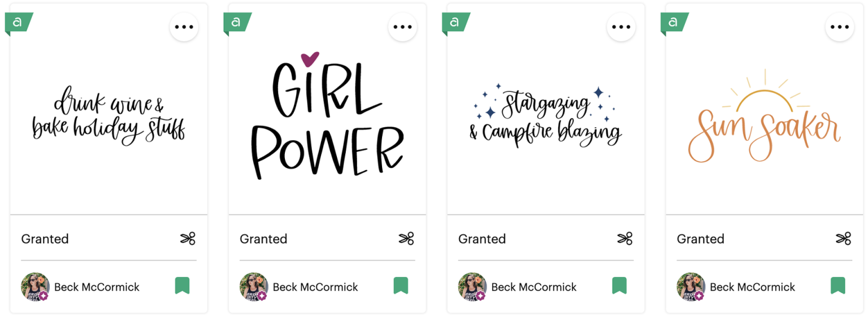Click the scissors cut icon on Stargazing card
The image size is (868, 320).
tap(625, 239)
